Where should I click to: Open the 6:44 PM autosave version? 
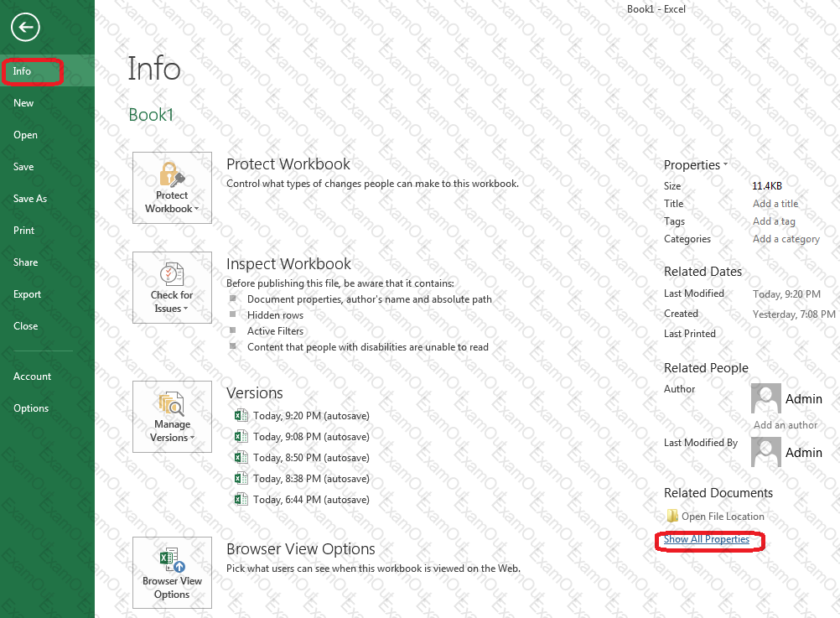(x=310, y=500)
